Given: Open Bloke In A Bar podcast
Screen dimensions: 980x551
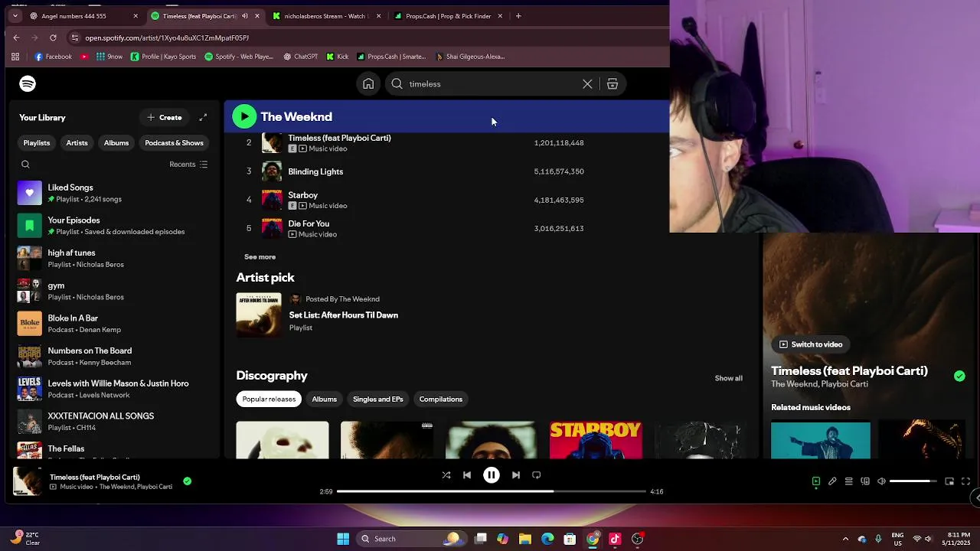Looking at the screenshot, I should [x=113, y=324].
